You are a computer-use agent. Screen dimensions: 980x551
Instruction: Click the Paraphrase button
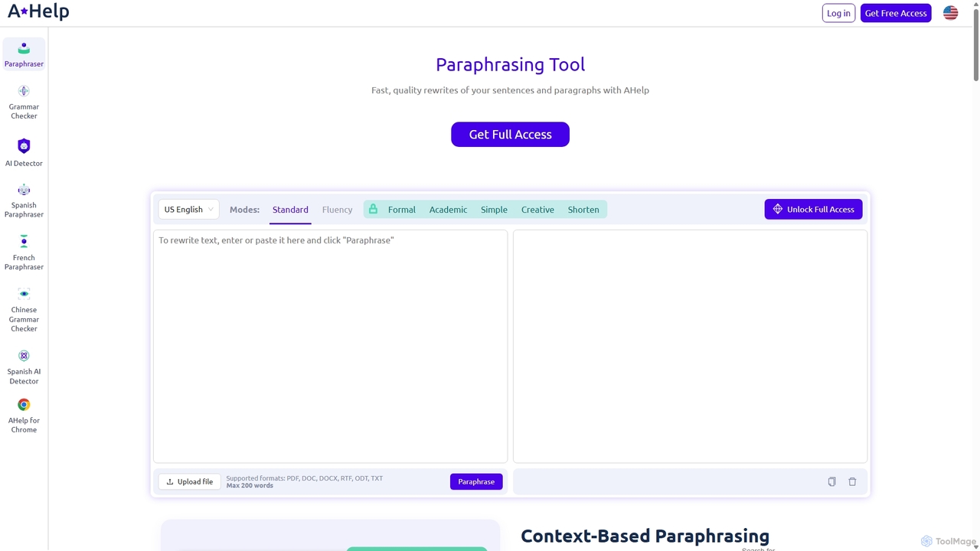pyautogui.click(x=476, y=481)
